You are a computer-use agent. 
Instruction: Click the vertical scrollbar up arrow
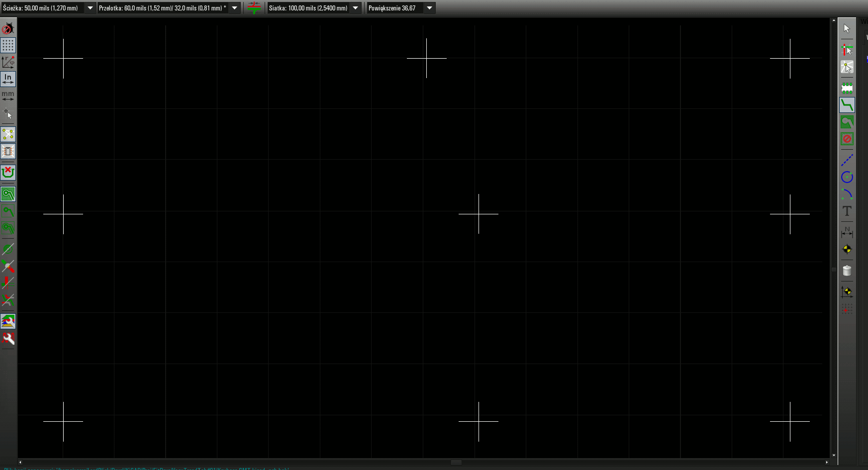click(x=834, y=20)
